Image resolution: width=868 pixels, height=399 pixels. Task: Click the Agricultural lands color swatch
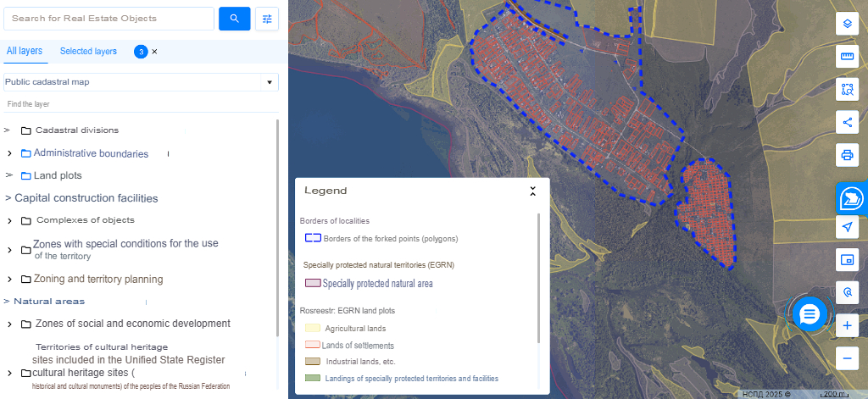(312, 328)
